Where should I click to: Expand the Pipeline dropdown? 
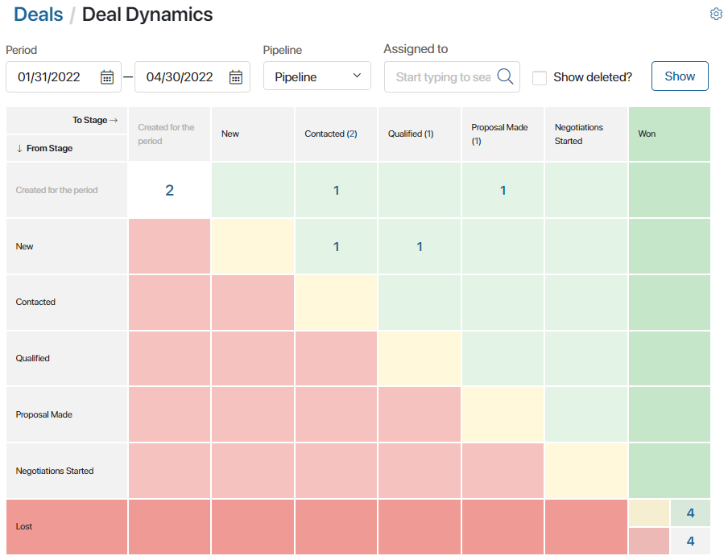tap(317, 76)
